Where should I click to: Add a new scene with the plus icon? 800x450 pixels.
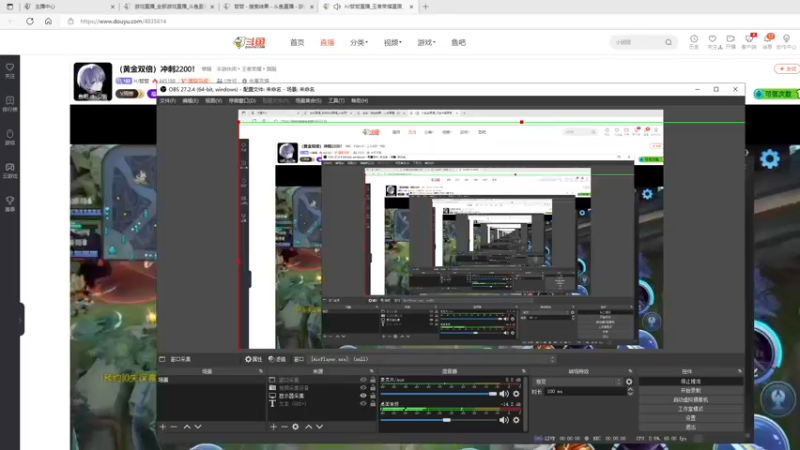163,427
